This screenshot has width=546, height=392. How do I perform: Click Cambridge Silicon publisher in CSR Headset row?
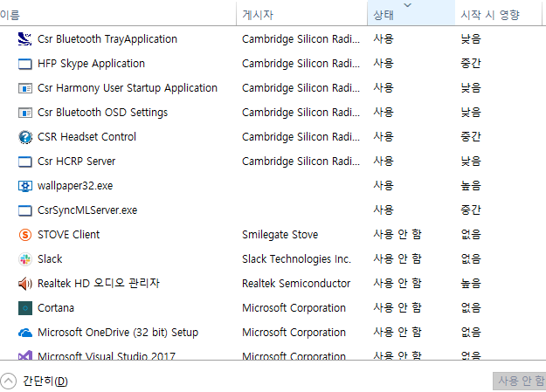[301, 137]
